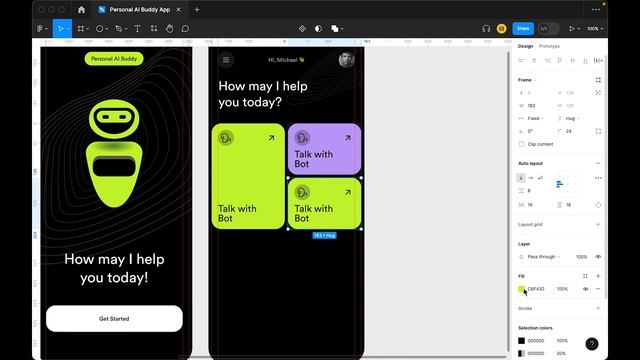Viewport: 640px width, 360px height.
Task: Open Fixed width sizing dropdown
Action: 536,118
